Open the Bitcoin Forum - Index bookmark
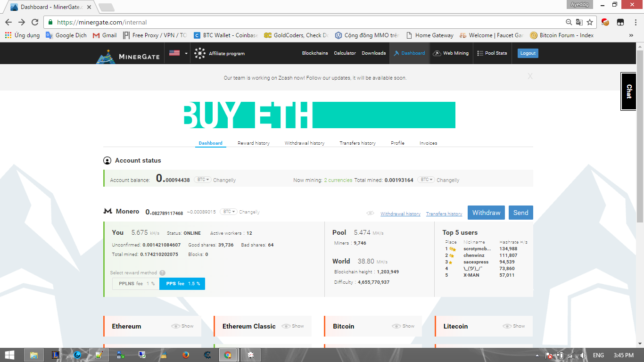644x362 pixels. point(562,35)
